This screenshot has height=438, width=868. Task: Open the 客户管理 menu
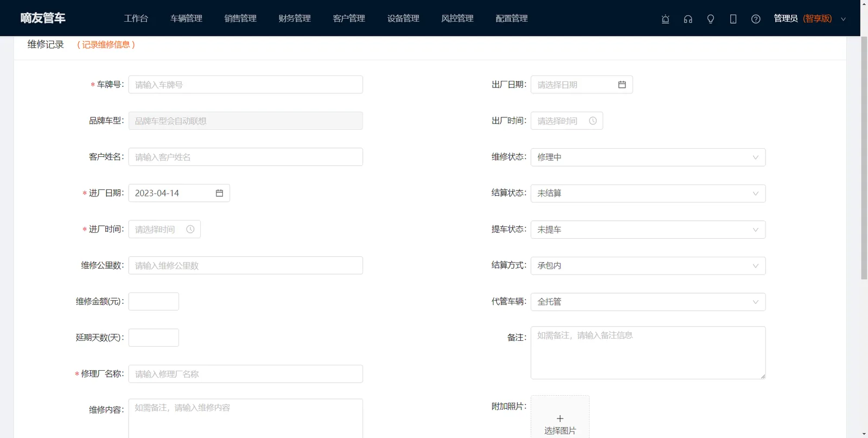[x=349, y=18]
